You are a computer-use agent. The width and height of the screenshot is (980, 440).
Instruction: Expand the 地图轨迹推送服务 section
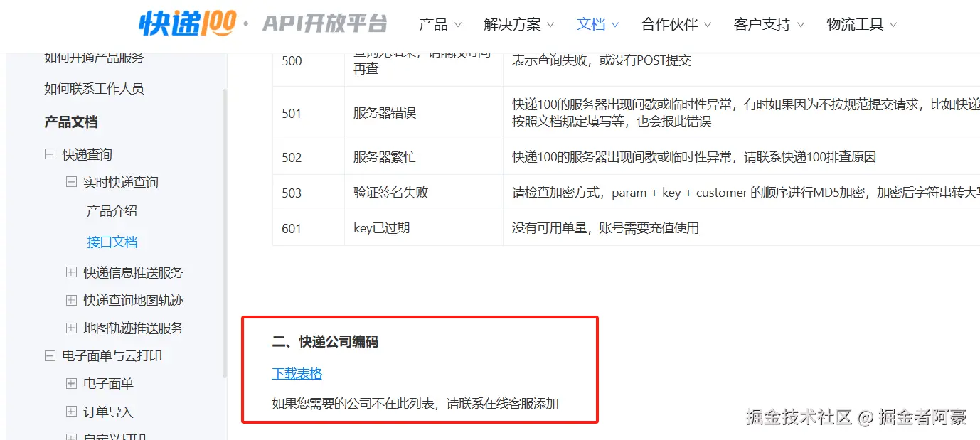(71, 328)
